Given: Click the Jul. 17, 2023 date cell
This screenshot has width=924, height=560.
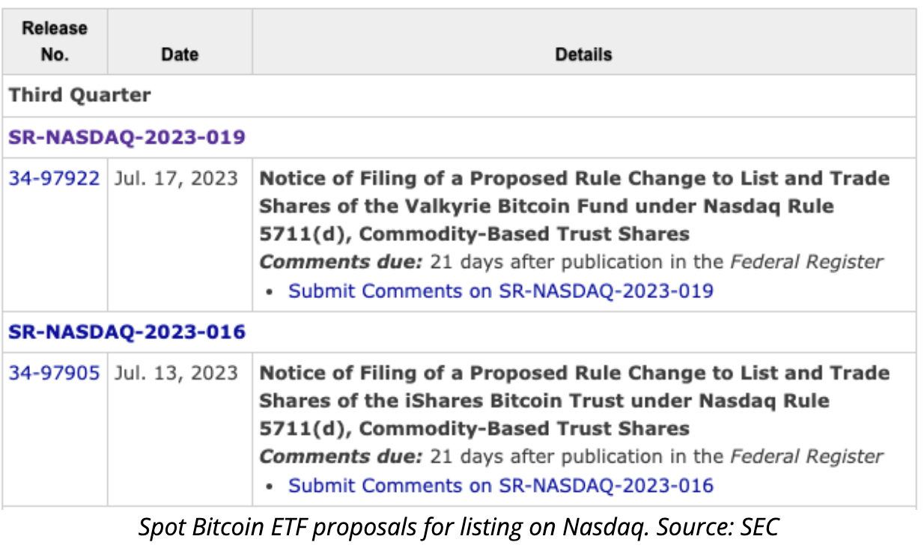Looking at the screenshot, I should click(x=176, y=179).
